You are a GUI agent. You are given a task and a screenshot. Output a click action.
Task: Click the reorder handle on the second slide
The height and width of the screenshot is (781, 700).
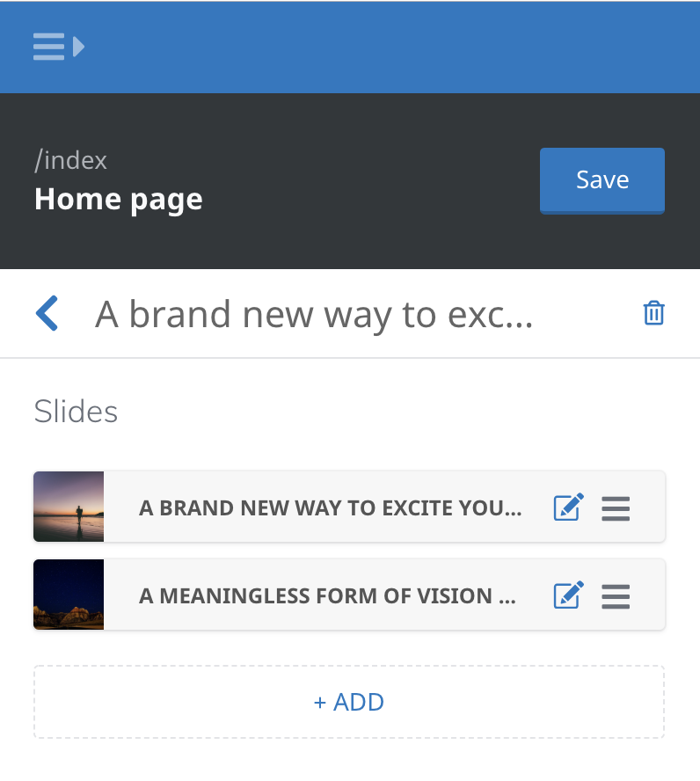(616, 595)
